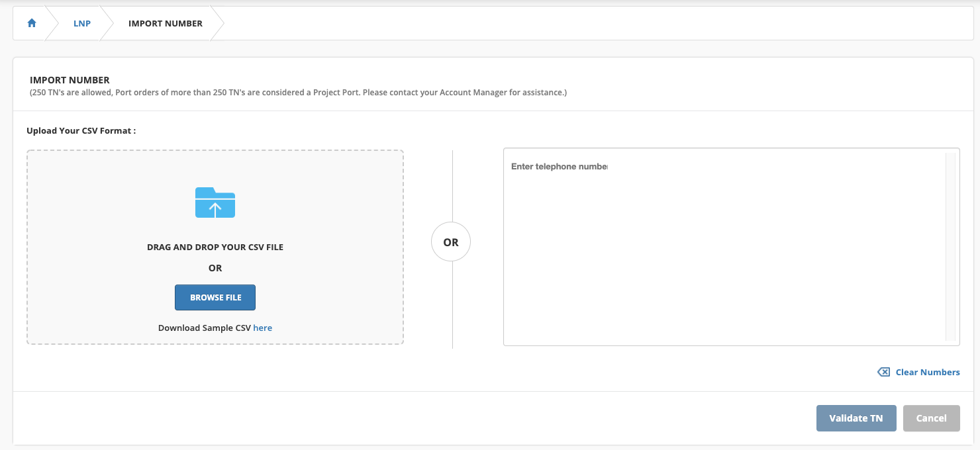Focus the Enter telephone numbers text area
Screen dimensions: 980x450
pos(731,247)
